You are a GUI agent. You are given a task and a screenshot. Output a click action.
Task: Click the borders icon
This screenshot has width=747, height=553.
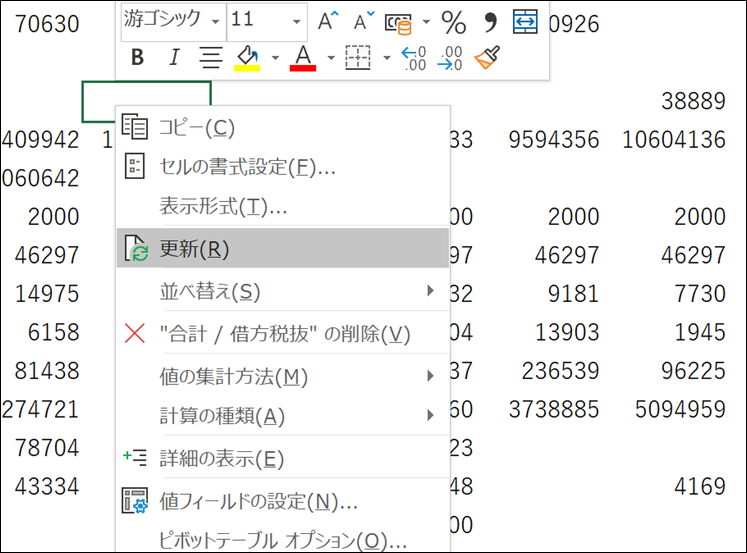(358, 58)
